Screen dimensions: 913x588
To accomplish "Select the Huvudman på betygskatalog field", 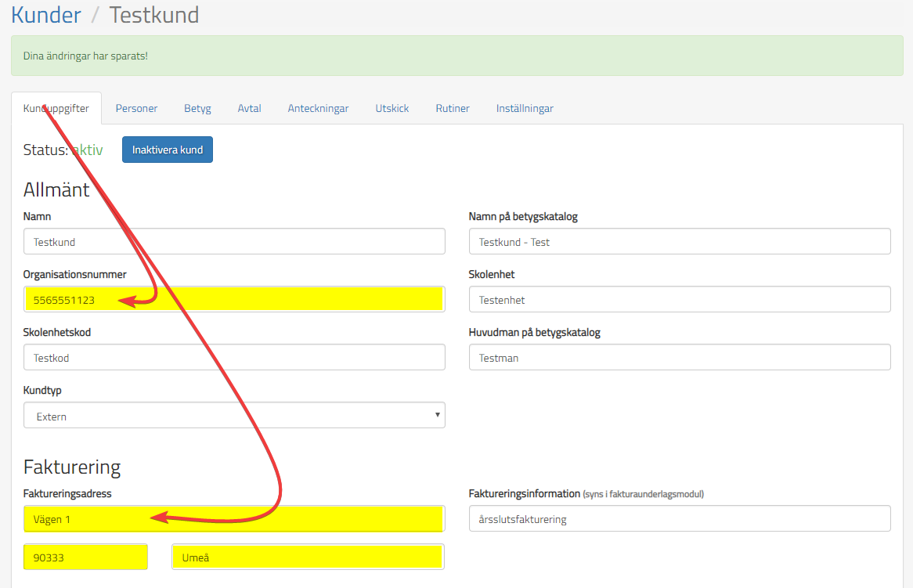I will (x=679, y=357).
